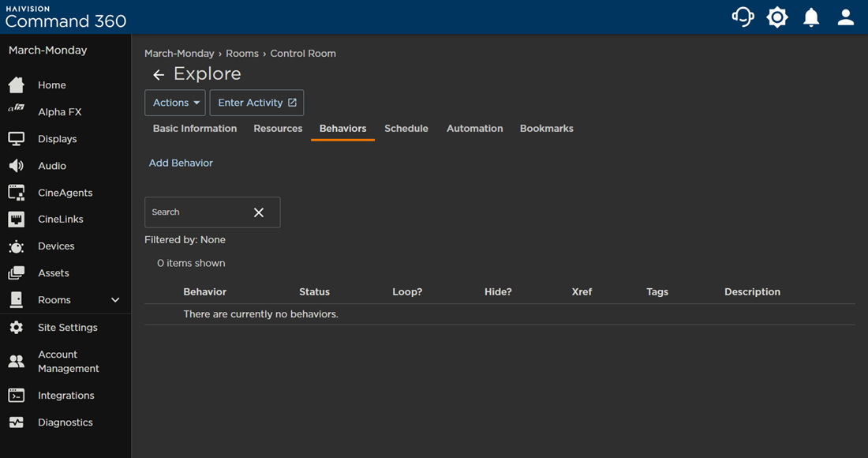The image size is (868, 458).
Task: Expand the Rooms submenu chevron
Action: coord(115,299)
